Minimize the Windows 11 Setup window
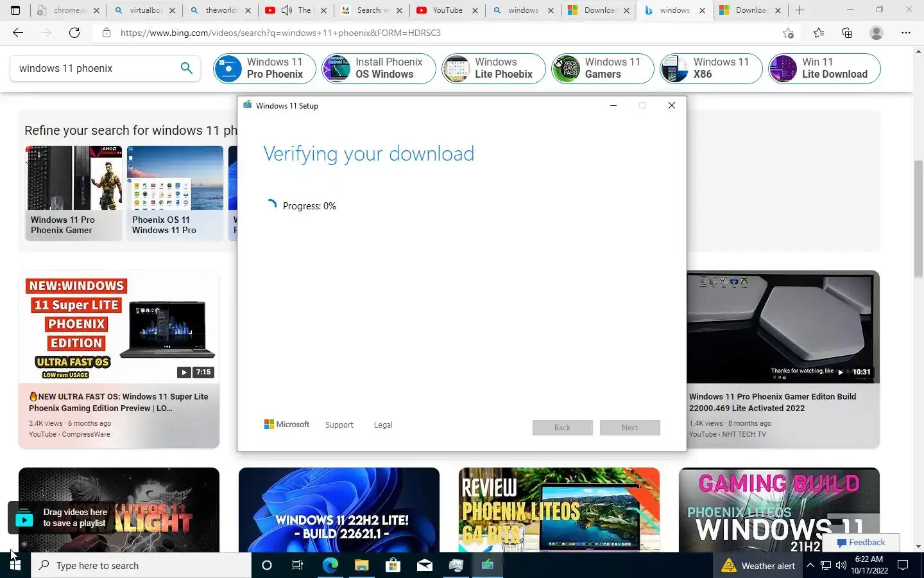 [613, 105]
